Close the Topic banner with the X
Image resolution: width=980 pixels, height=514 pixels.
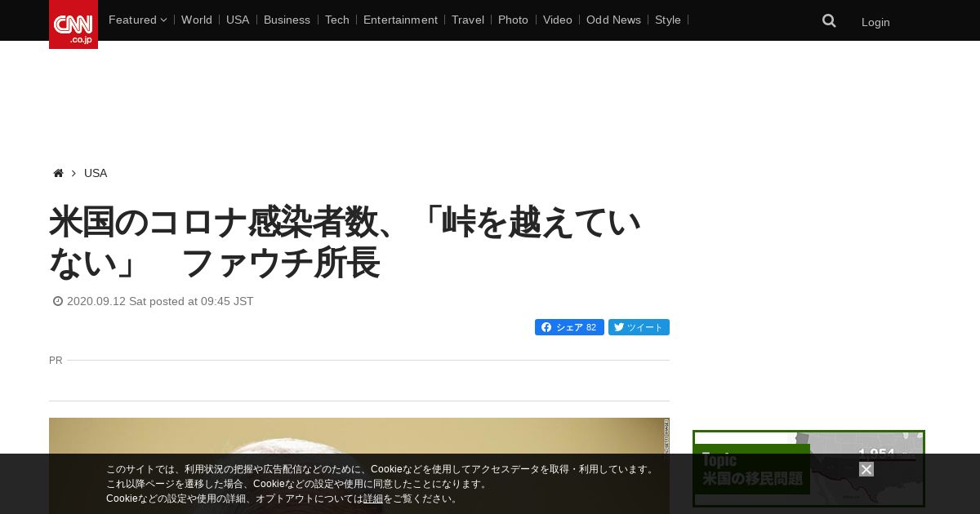[866, 469]
